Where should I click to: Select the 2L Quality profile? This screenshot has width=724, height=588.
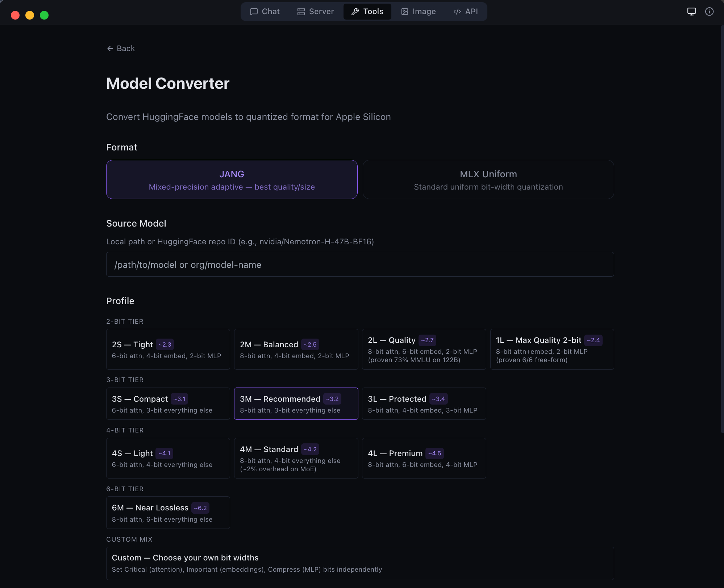click(424, 349)
